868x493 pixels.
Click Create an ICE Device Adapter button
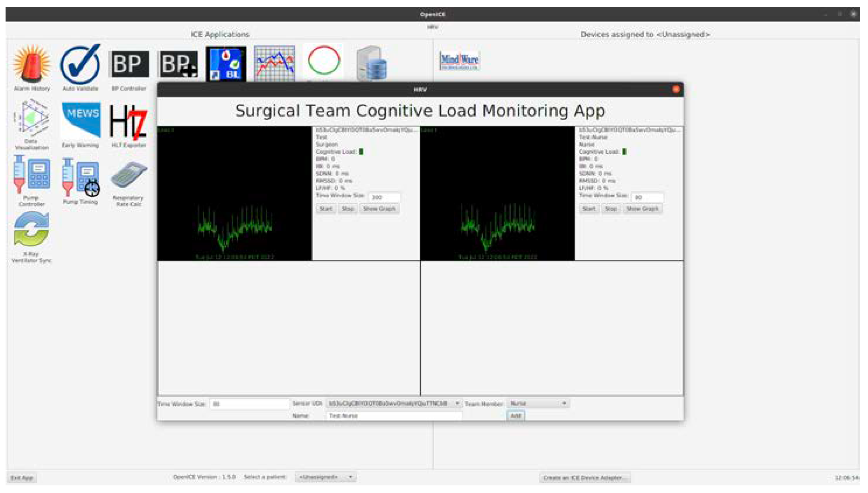(x=585, y=478)
